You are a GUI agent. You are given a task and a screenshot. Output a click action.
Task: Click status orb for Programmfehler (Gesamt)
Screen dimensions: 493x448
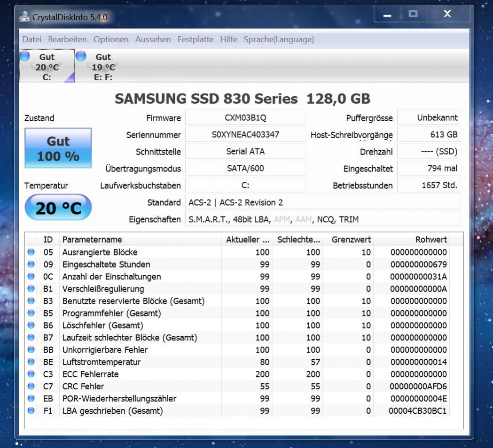coord(31,313)
